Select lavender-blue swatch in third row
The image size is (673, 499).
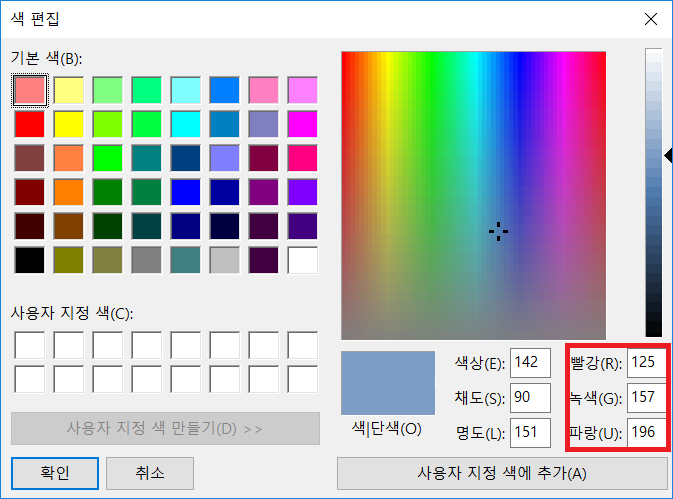tap(224, 158)
